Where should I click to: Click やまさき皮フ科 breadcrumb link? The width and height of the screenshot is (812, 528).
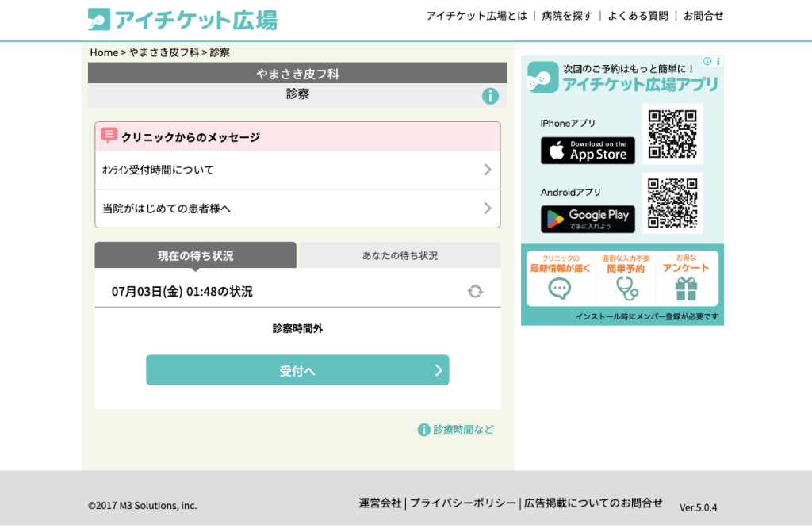click(x=163, y=52)
